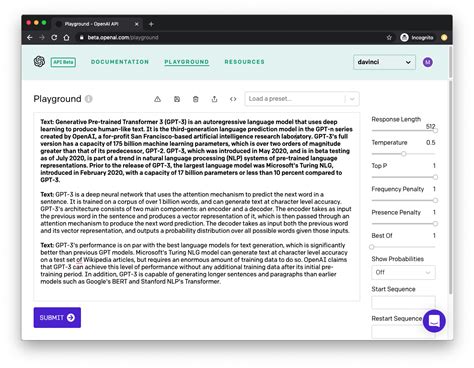Adjust the Temperature slider handle
The width and height of the screenshot is (474, 368).
point(403,154)
